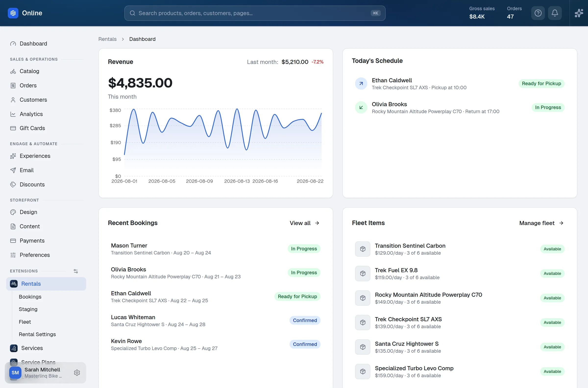Click View all recent bookings

pyautogui.click(x=304, y=223)
